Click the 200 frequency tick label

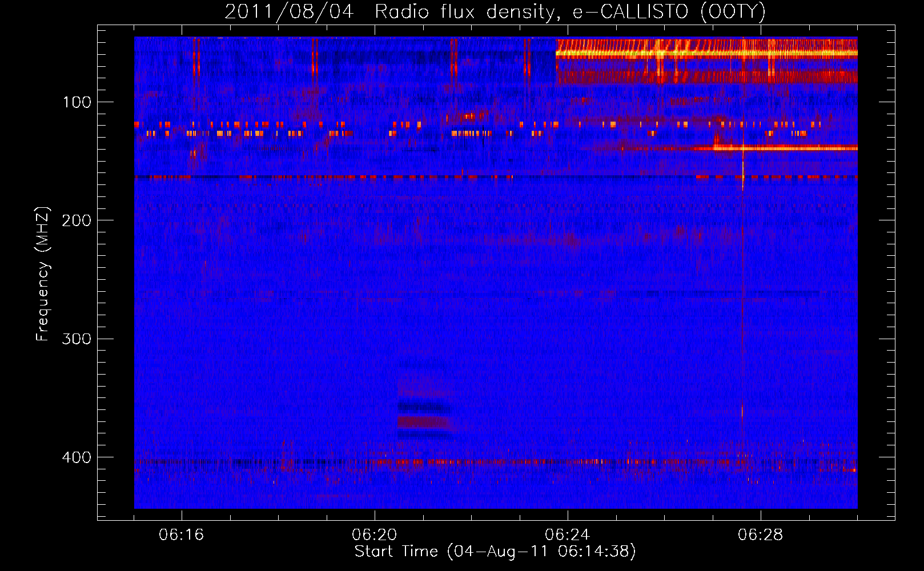pos(77,220)
